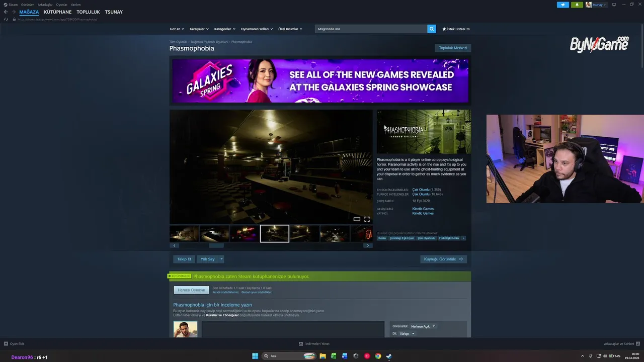Click the Bağımsız Yapımcı Oyunları breadcrumb
This screenshot has height=362, width=644.
click(x=209, y=42)
